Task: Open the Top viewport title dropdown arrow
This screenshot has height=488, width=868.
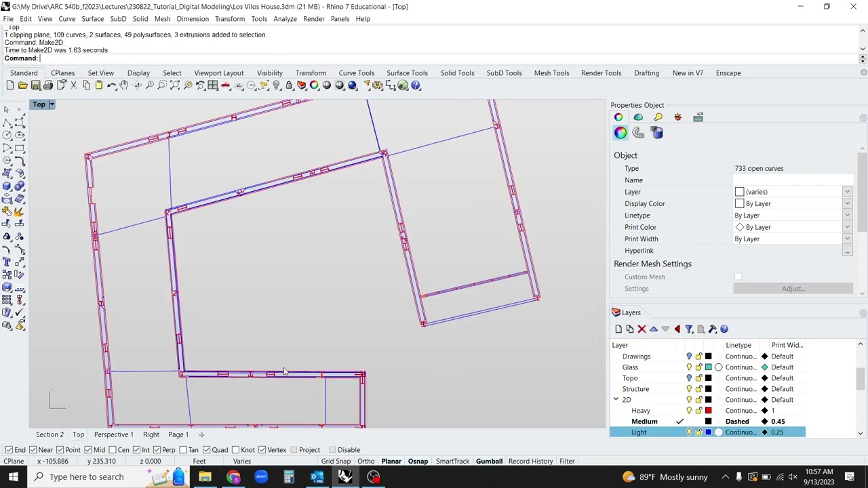Action: point(52,104)
